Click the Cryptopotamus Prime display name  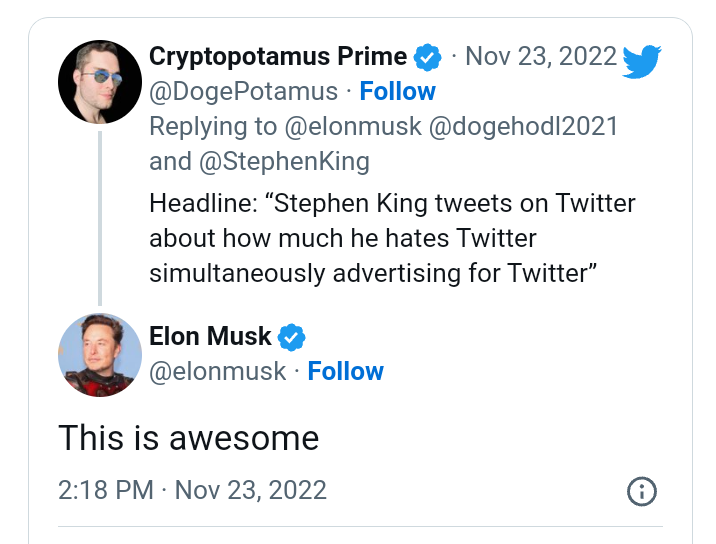pos(277,56)
